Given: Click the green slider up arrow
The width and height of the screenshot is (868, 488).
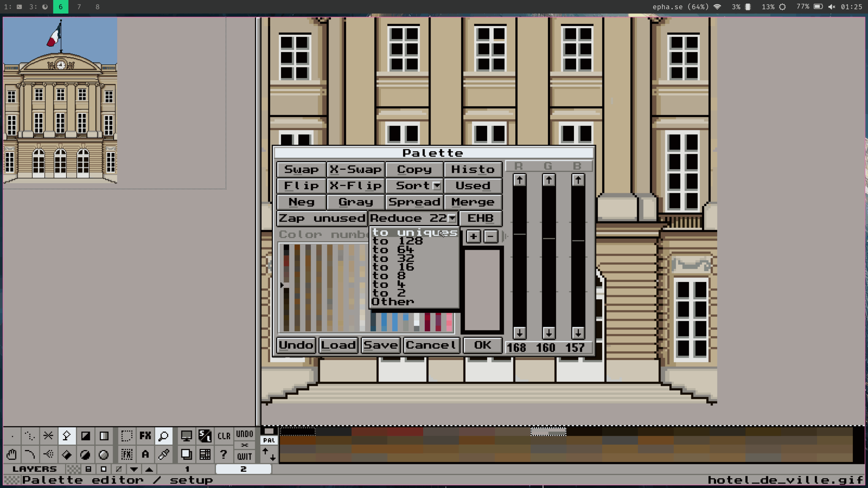Looking at the screenshot, I should coord(549,180).
